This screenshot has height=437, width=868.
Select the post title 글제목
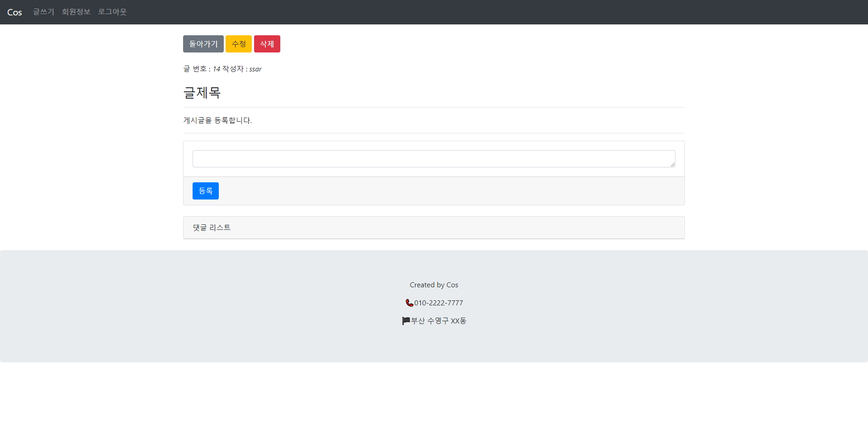tap(202, 93)
